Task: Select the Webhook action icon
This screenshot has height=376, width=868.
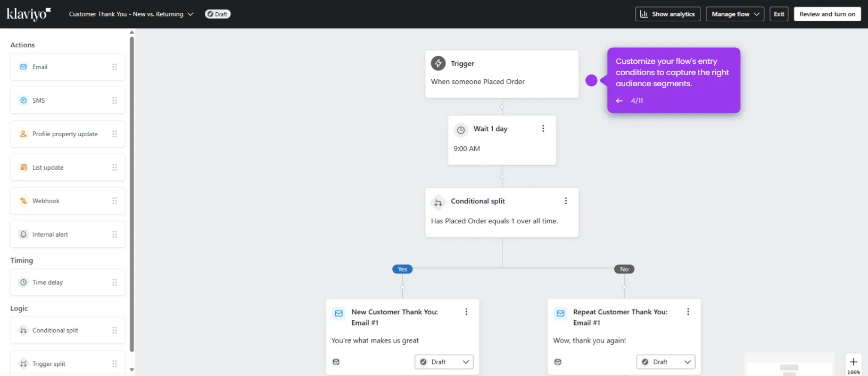Action: (x=23, y=201)
